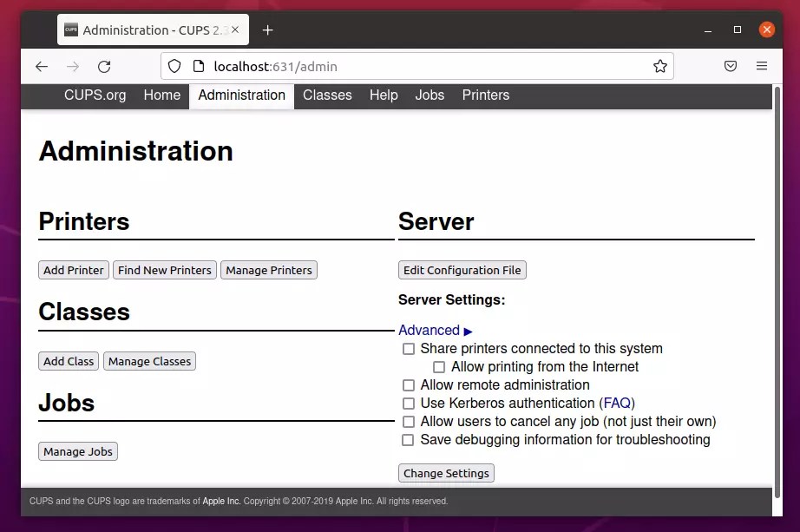
Task: Switch to the Printers page
Action: pos(485,95)
